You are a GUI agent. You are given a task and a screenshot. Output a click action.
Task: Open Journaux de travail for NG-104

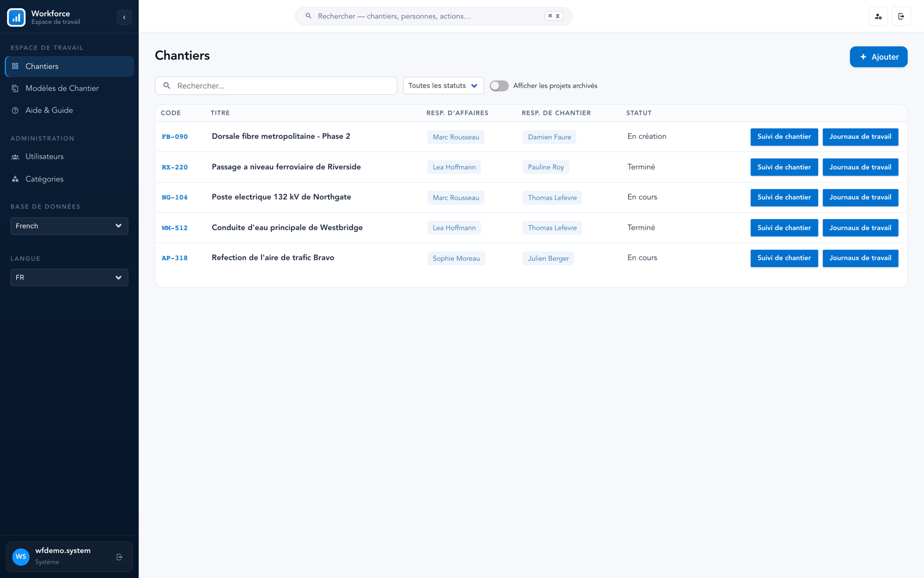tap(860, 198)
